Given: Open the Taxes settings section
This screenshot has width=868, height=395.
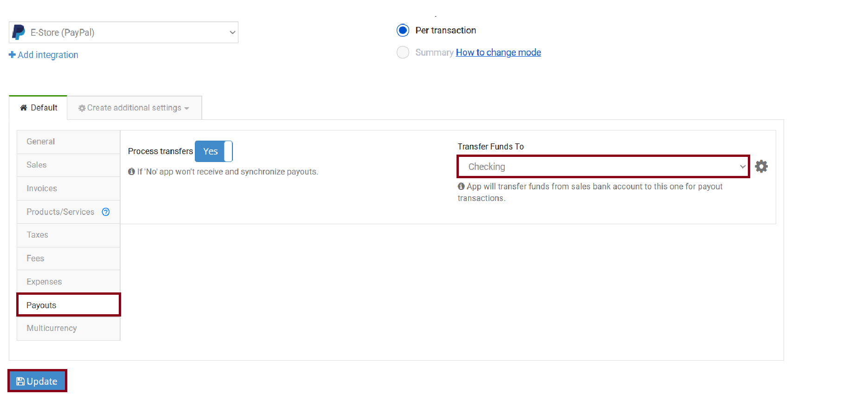Looking at the screenshot, I should pyautogui.click(x=69, y=235).
